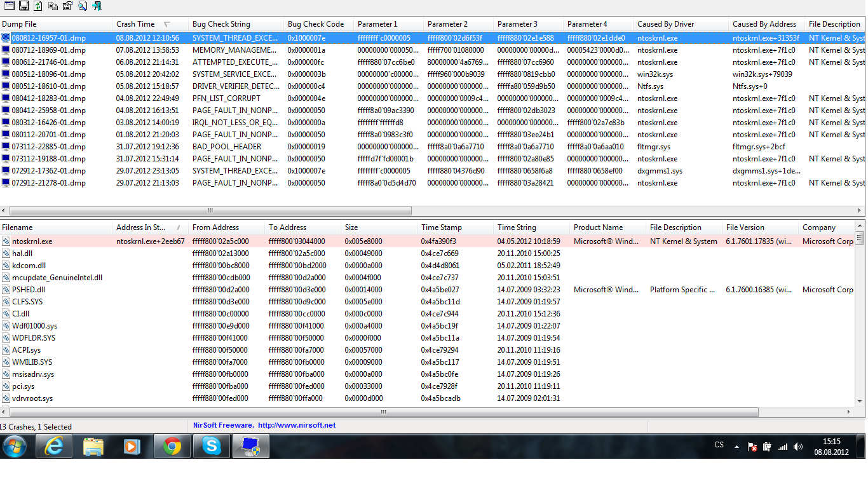The width and height of the screenshot is (868, 488).
Task: Select the vdrvroot.sys module row
Action: (x=427, y=398)
